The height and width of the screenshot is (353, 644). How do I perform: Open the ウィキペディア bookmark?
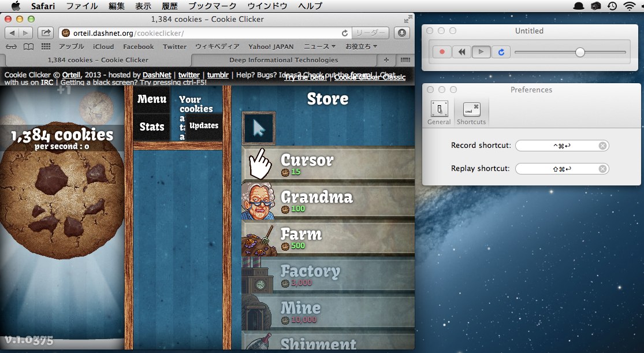[x=217, y=47]
